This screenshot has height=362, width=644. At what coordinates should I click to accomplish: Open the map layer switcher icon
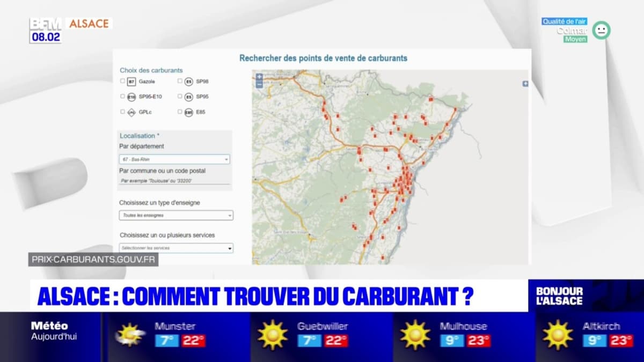[525, 84]
